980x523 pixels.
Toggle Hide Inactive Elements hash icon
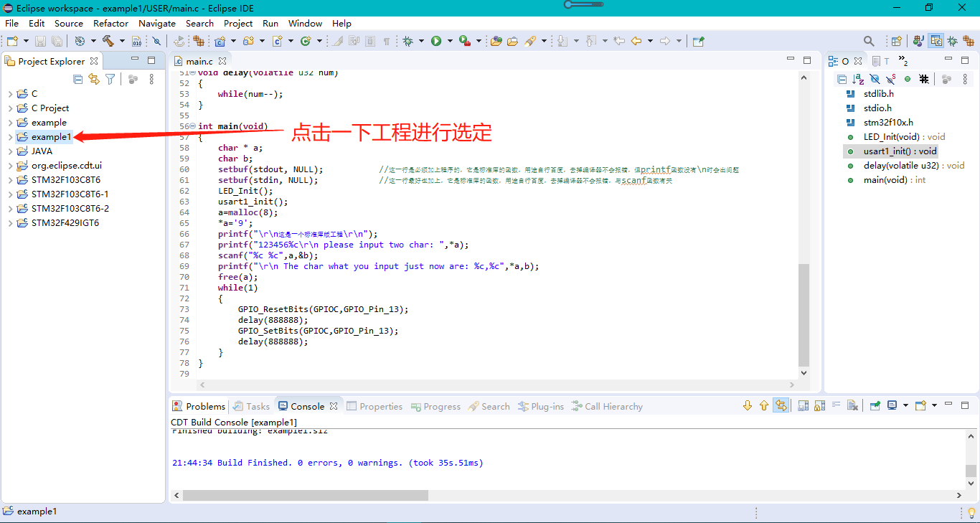coord(924,80)
